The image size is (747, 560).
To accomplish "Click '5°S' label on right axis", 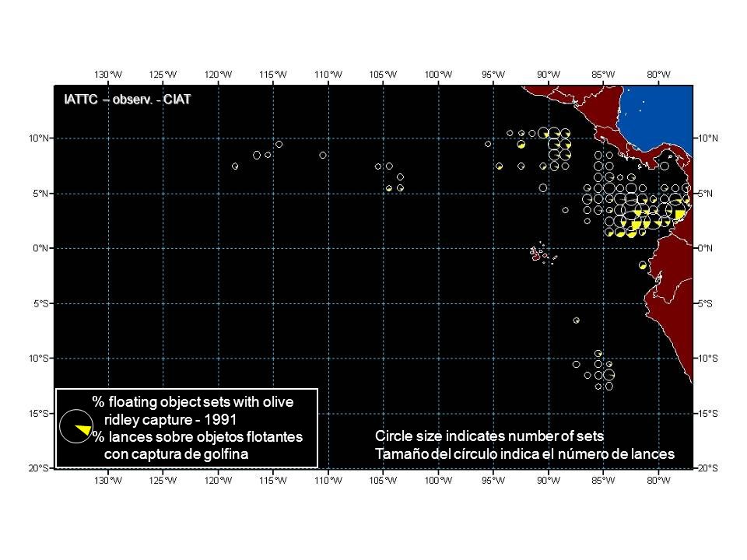I will 705,303.
